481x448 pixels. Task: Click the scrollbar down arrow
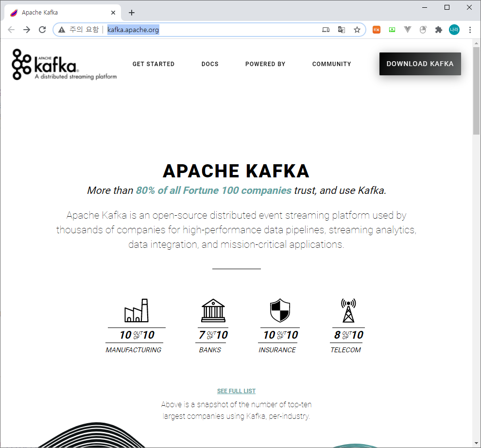(x=476, y=443)
